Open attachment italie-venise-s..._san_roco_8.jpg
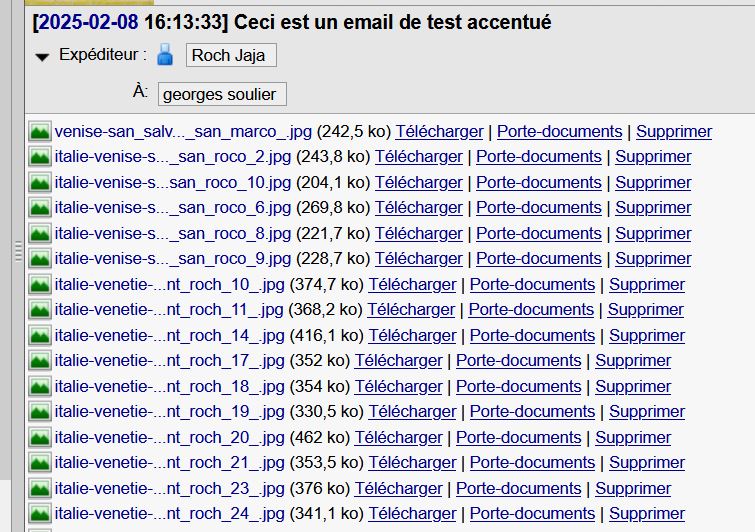This screenshot has width=755, height=532. (x=173, y=234)
